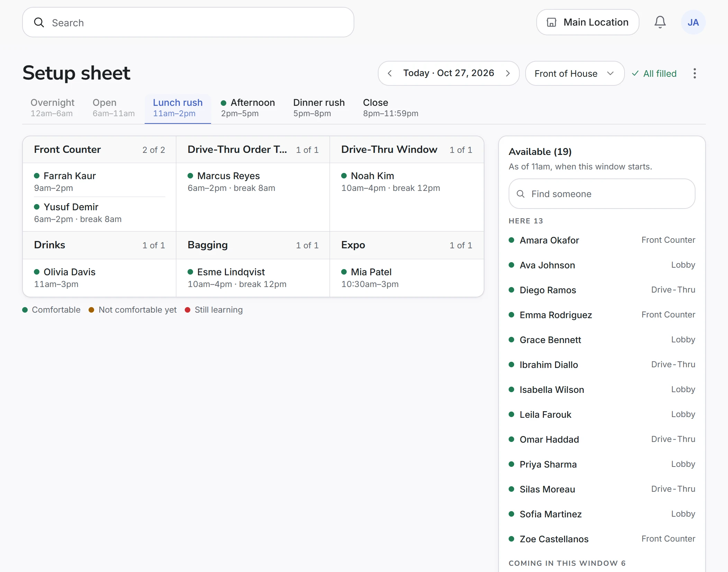Switch to the Open 6am–11am tab
The image size is (728, 572).
pos(113,108)
